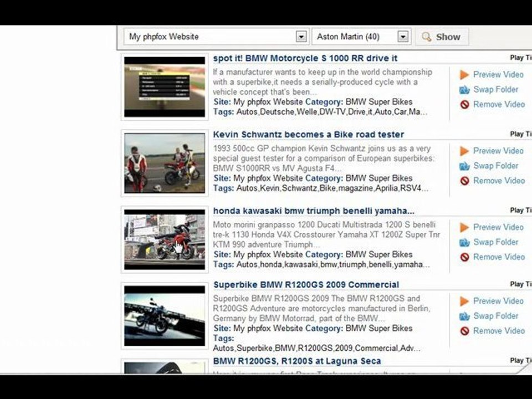Click the red remove icon in the Superbike BMW R1200GS row
The width and height of the screenshot is (532, 399).
[464, 331]
